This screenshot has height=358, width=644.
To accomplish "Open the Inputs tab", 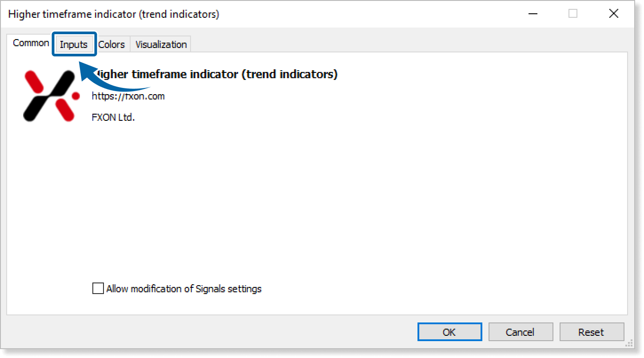I will tap(74, 44).
